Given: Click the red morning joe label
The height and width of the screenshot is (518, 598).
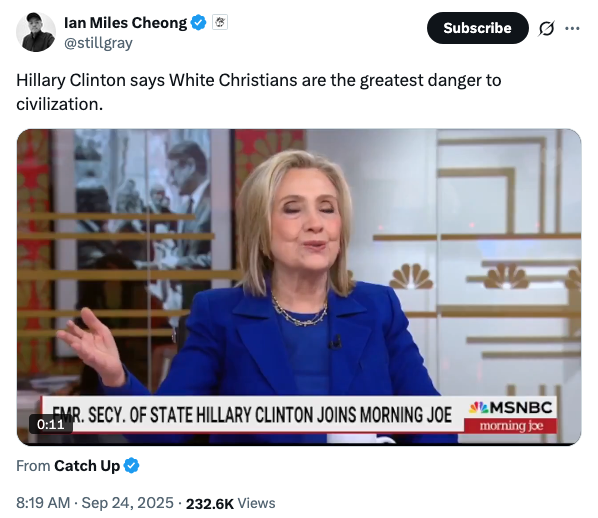Looking at the screenshot, I should pos(511,425).
